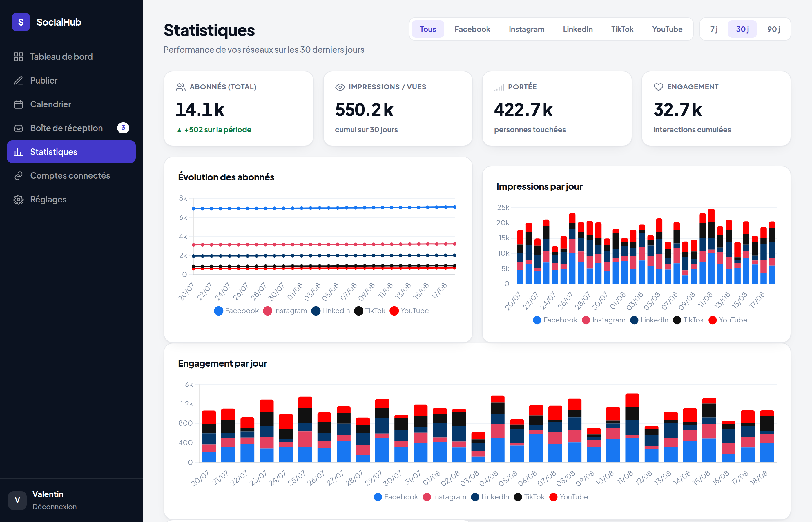Viewport: 812px width, 522px height.
Task: Click the 14.1 k subscribers value
Action: click(200, 110)
